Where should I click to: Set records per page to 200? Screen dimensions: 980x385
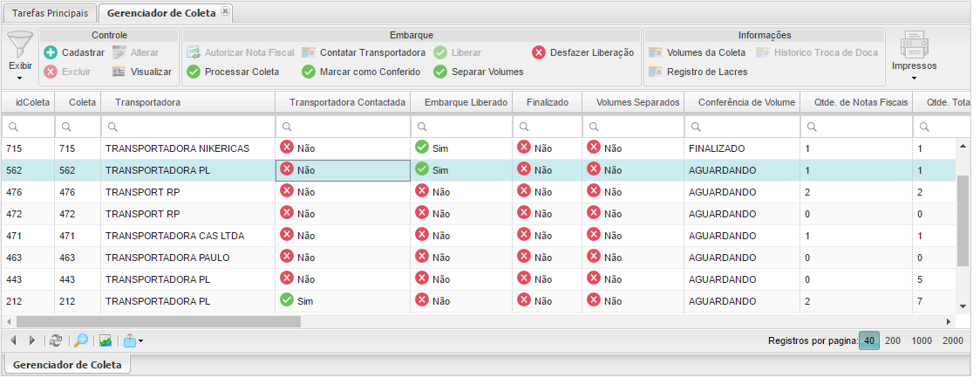click(x=893, y=340)
